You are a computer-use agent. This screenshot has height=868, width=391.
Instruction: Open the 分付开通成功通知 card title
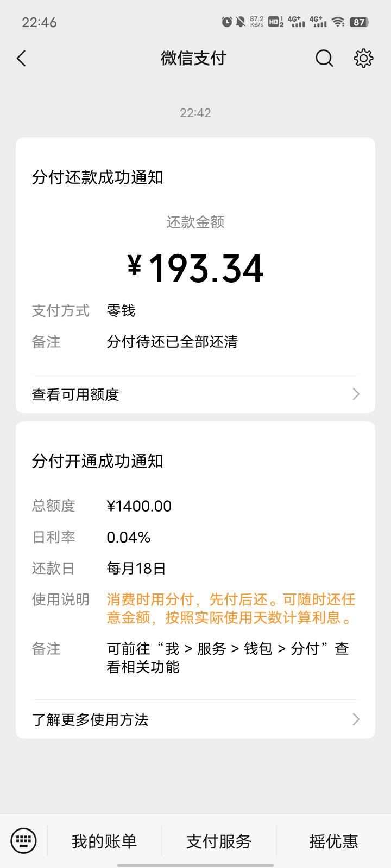(x=98, y=461)
